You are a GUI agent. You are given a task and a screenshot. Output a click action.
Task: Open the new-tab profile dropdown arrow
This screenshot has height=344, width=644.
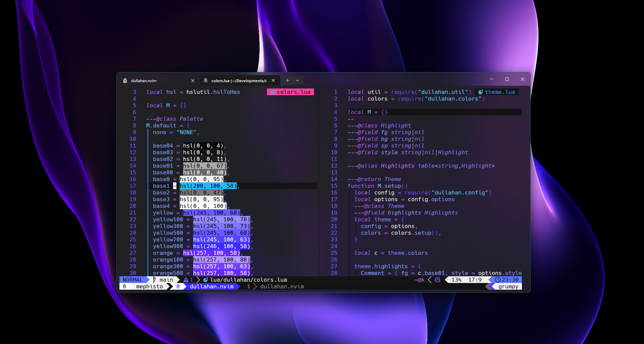pyautogui.click(x=298, y=80)
